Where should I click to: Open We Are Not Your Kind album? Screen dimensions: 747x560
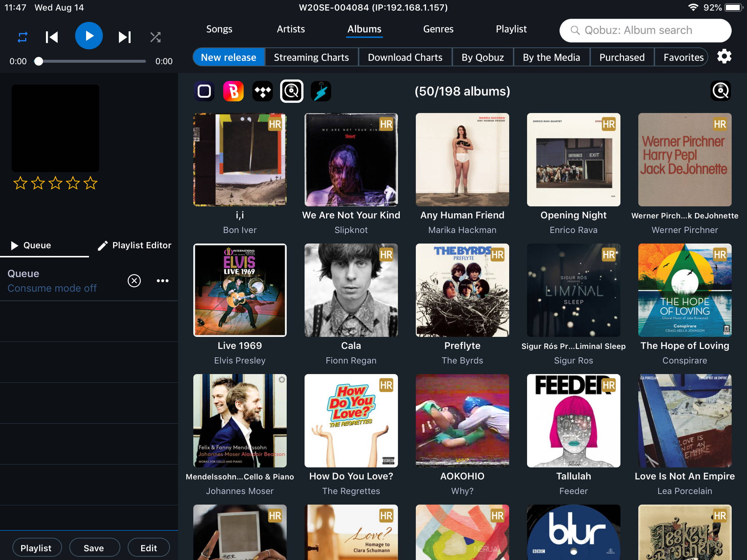351,160
